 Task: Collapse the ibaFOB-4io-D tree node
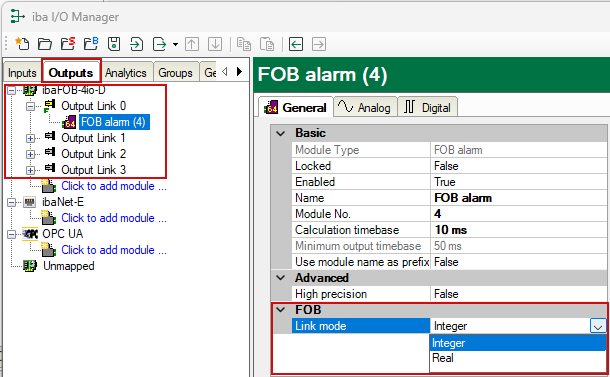click(12, 90)
